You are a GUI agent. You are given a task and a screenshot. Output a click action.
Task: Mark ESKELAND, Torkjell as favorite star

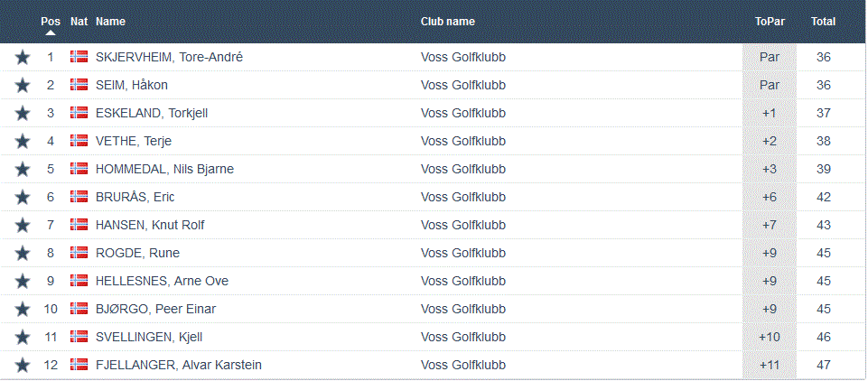[x=23, y=114]
